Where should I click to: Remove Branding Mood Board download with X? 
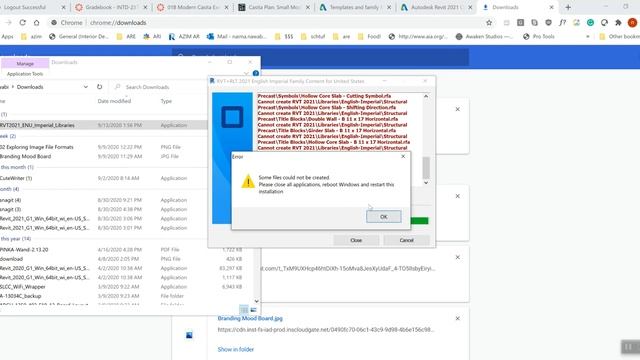coord(458,318)
